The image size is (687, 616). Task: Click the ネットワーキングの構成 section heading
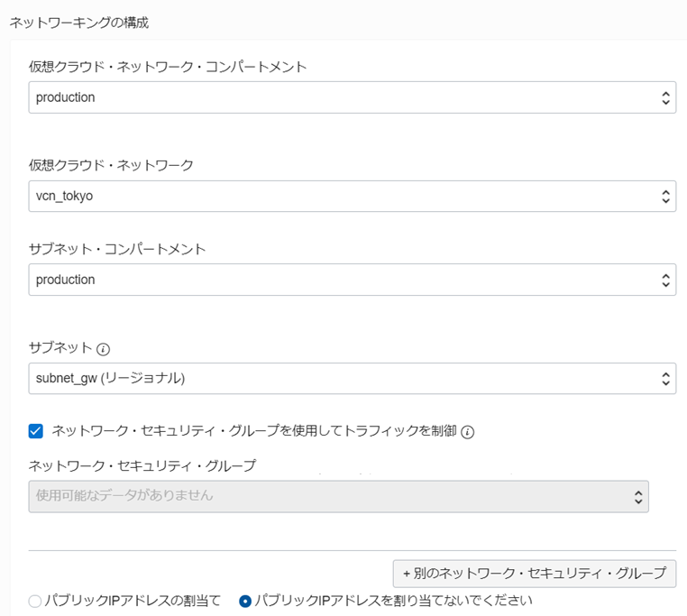point(79,23)
